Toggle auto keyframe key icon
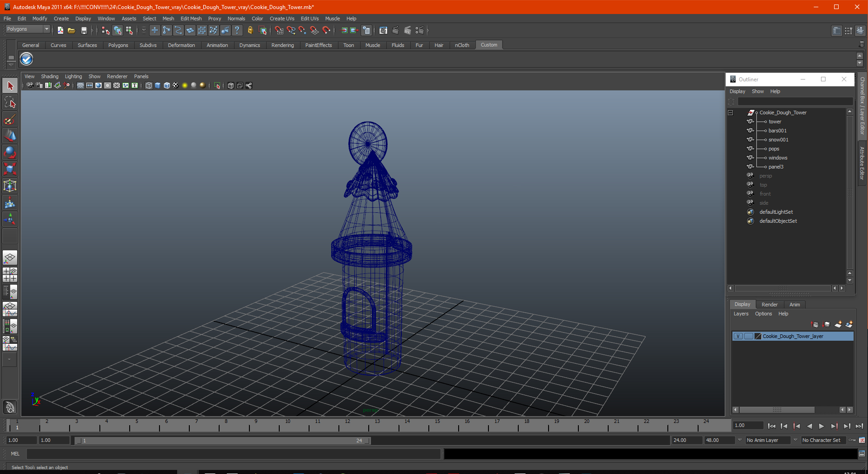 point(851,440)
